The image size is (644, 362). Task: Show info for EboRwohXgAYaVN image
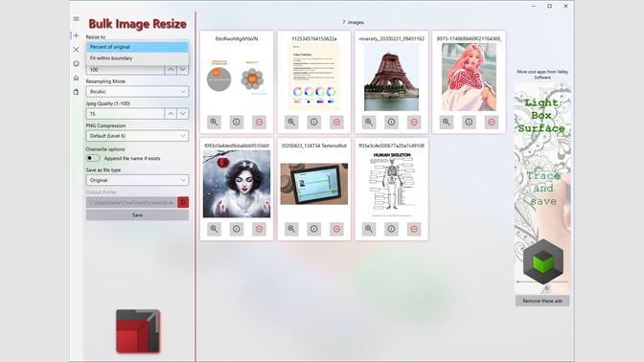click(237, 122)
